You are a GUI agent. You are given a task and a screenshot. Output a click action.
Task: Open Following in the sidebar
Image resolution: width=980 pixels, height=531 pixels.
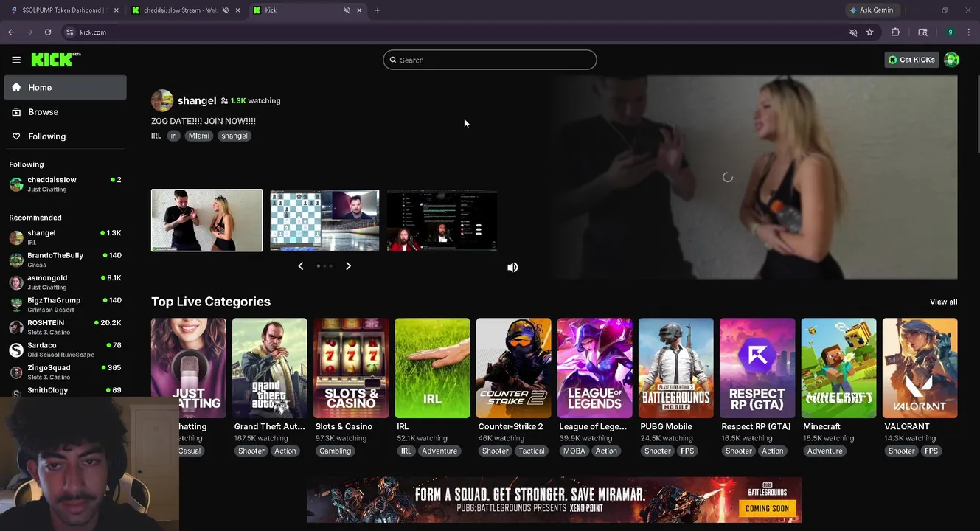(65, 136)
